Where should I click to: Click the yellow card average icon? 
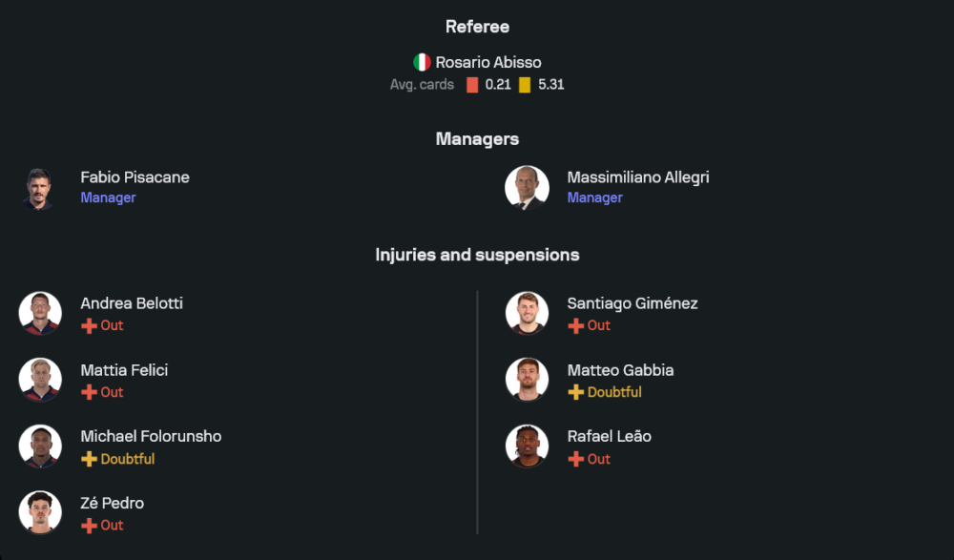(x=525, y=85)
